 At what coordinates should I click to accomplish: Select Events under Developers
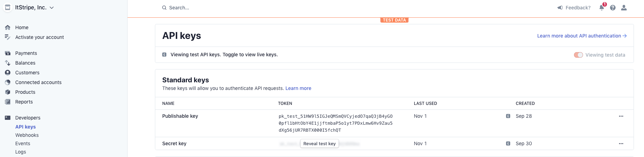[x=23, y=143]
